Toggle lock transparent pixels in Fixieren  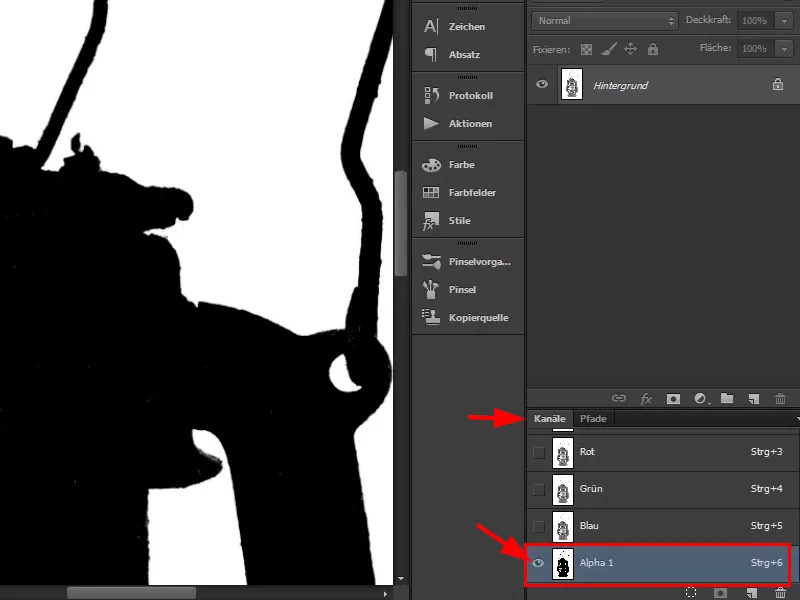click(587, 49)
